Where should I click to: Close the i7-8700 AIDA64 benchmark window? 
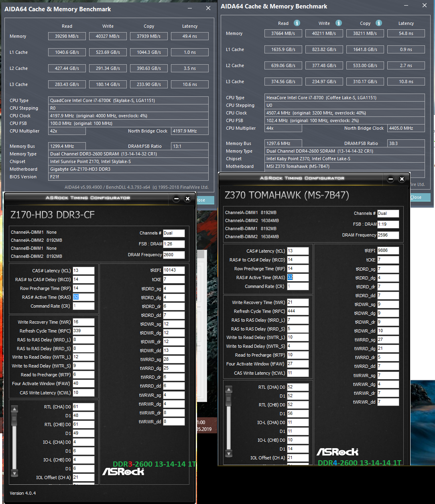[x=425, y=5]
